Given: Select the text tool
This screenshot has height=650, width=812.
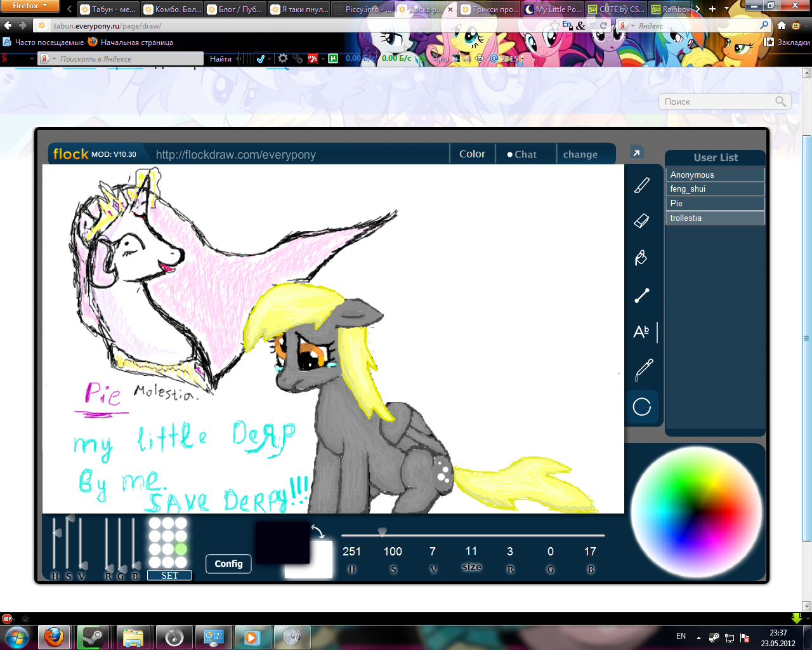Looking at the screenshot, I should coord(642,331).
